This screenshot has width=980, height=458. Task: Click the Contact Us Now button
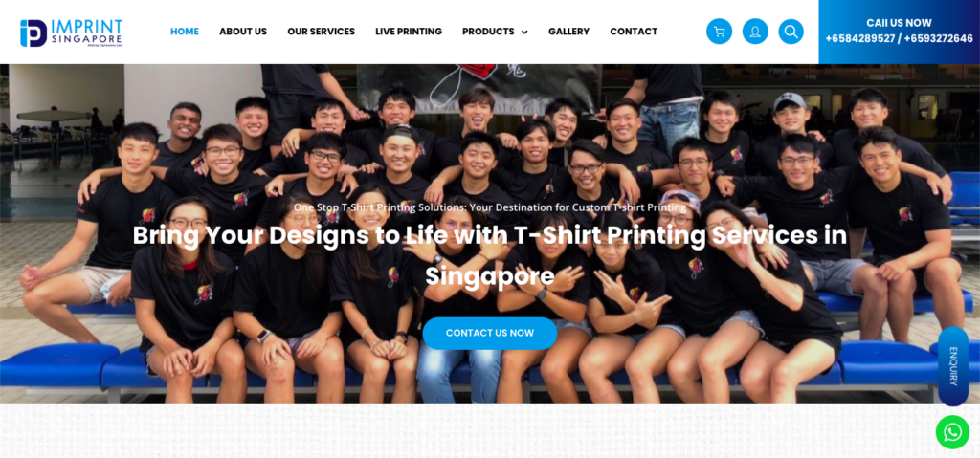click(x=489, y=333)
